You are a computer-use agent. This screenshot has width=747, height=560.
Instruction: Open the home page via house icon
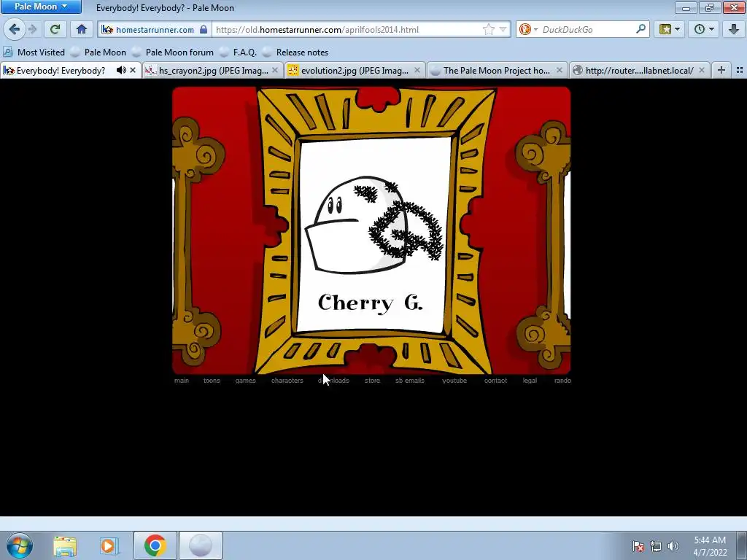(x=82, y=29)
